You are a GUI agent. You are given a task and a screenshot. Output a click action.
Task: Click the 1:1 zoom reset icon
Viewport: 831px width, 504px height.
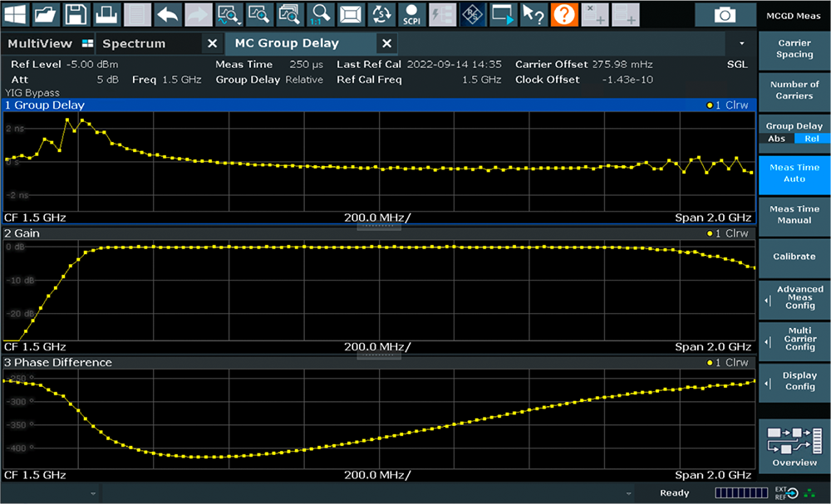321,14
